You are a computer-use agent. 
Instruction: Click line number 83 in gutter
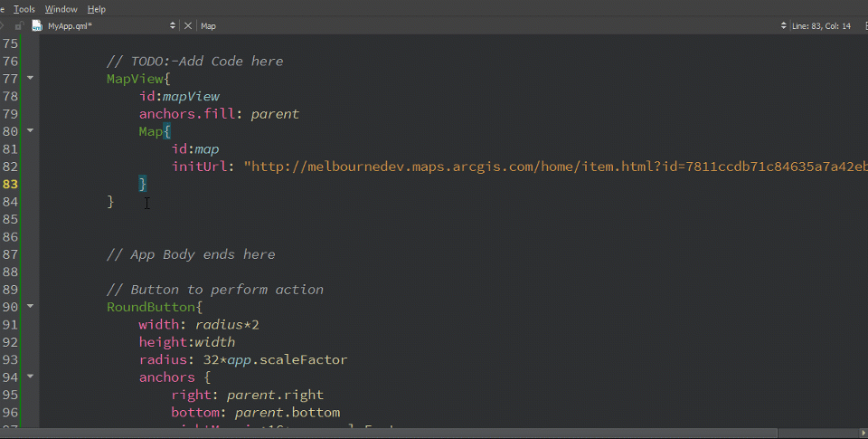pyautogui.click(x=10, y=184)
